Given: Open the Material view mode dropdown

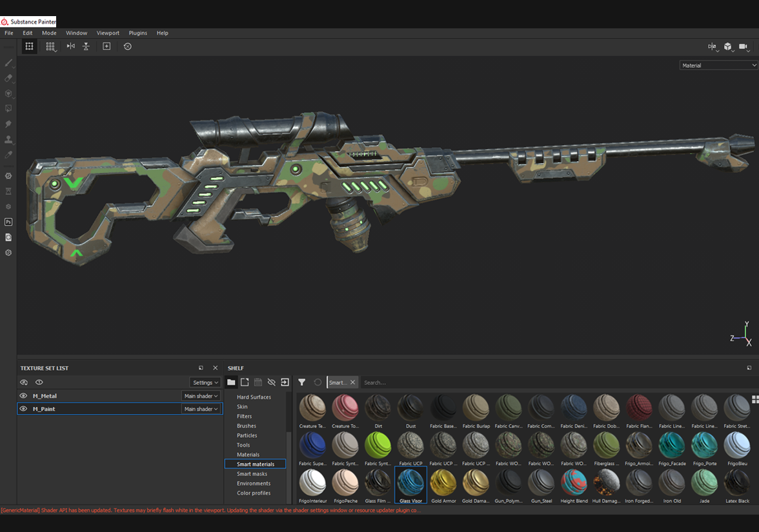Looking at the screenshot, I should (718, 64).
